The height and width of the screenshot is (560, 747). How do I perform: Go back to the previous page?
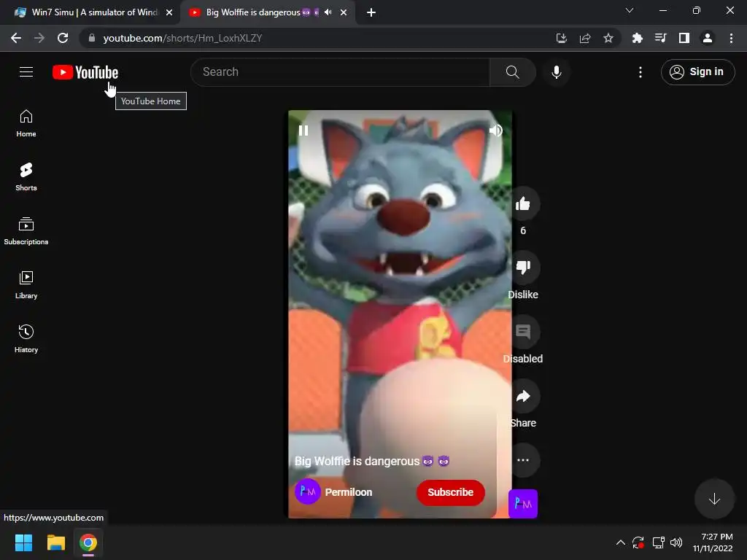[16, 38]
